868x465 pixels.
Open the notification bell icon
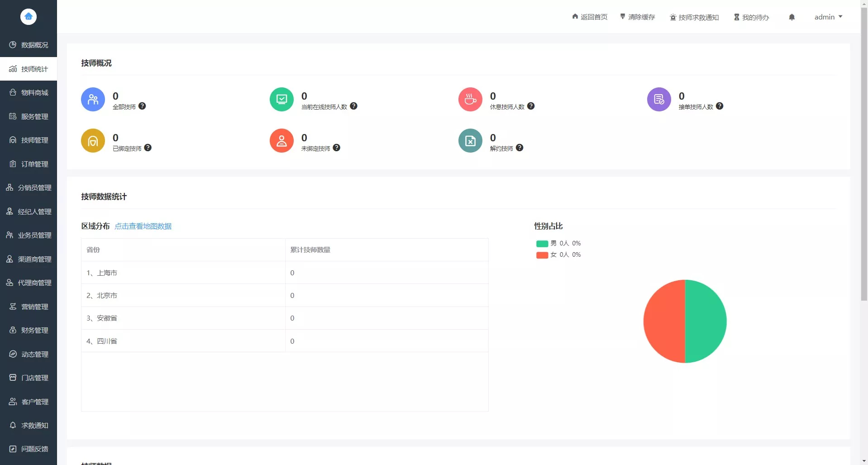coord(792,17)
